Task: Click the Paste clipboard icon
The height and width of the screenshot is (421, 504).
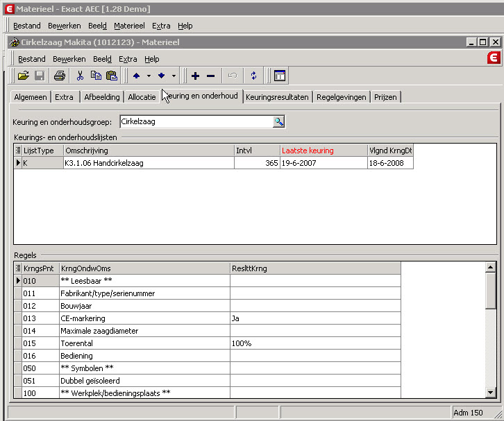Action: click(x=112, y=76)
